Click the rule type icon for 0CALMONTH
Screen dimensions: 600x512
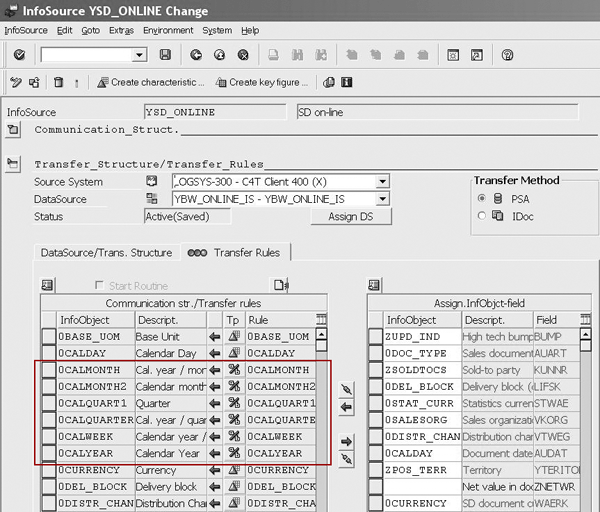click(x=234, y=369)
